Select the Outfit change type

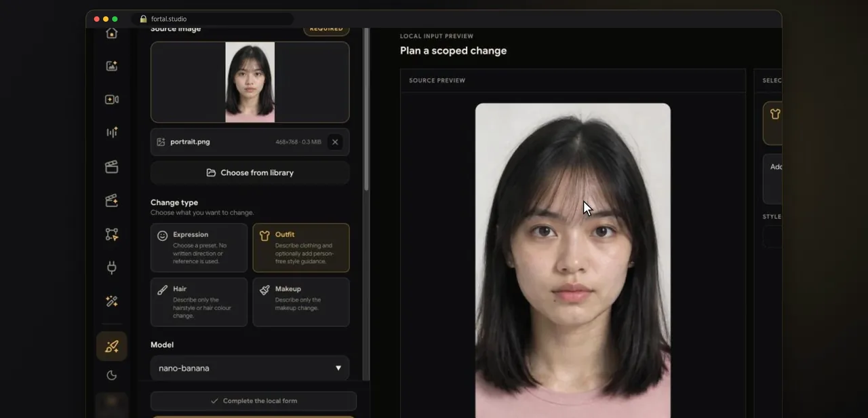(x=301, y=248)
